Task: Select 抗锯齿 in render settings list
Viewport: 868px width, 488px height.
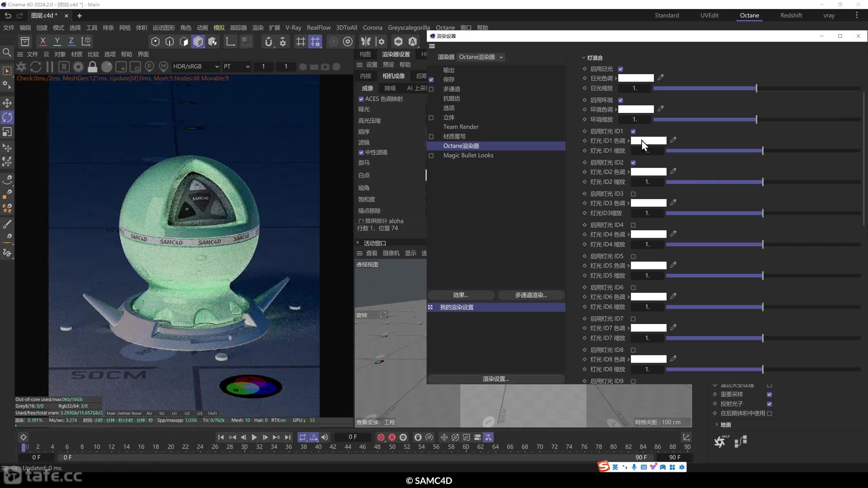Action: (452, 99)
